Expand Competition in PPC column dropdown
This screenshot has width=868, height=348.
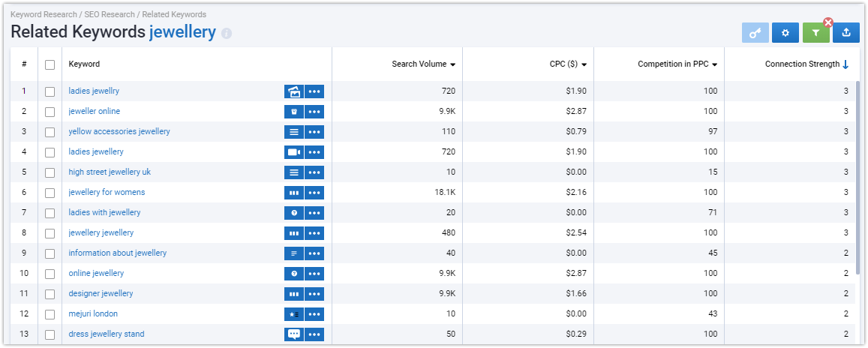click(715, 64)
